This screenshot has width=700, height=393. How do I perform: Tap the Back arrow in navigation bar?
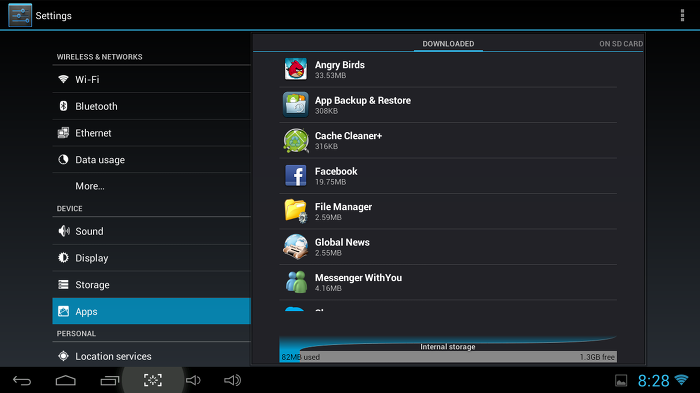tap(22, 380)
